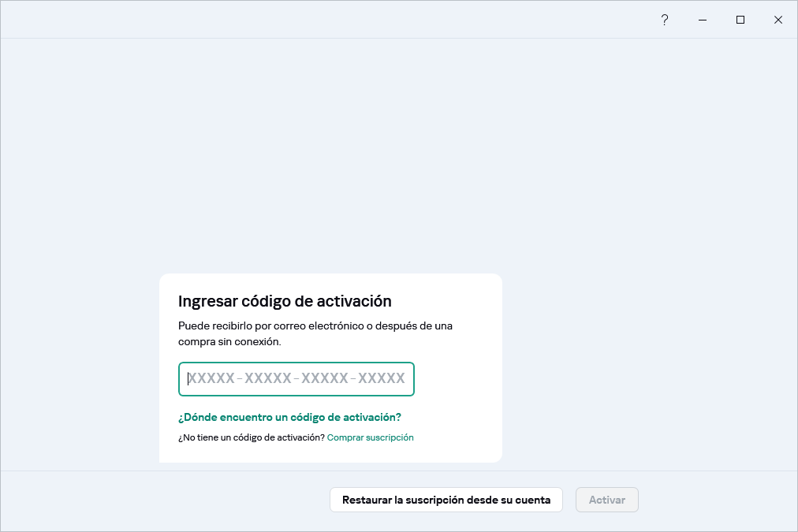Select Restaurar la suscripción desde su cuenta
This screenshot has height=532, width=798.
pos(446,499)
